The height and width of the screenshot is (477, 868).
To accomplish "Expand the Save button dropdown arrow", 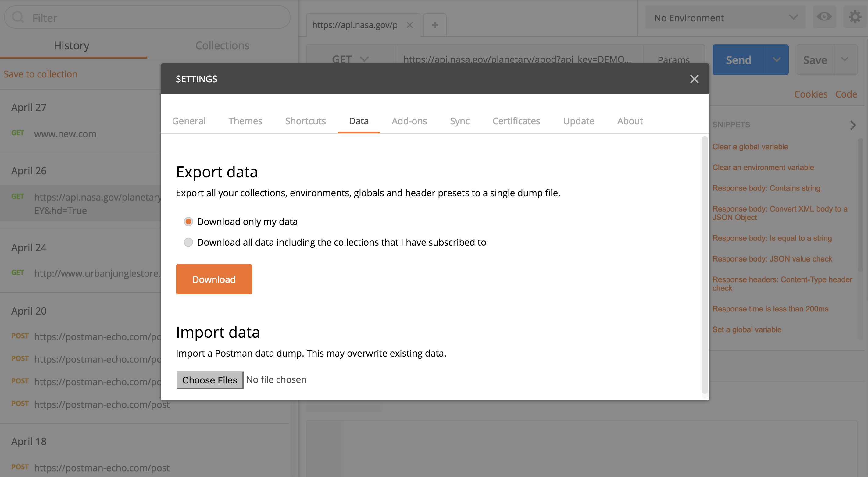I will (845, 60).
